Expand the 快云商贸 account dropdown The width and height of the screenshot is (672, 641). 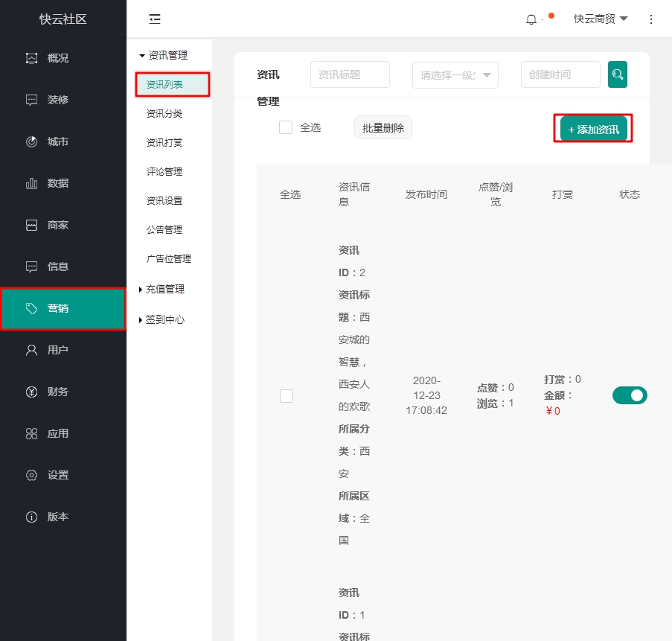[x=601, y=19]
